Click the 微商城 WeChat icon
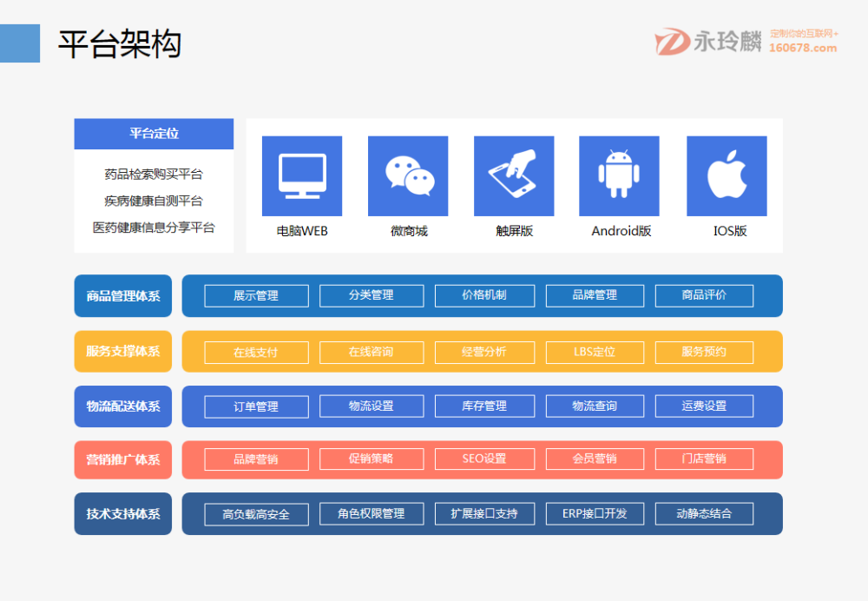868x601 pixels. (x=408, y=173)
